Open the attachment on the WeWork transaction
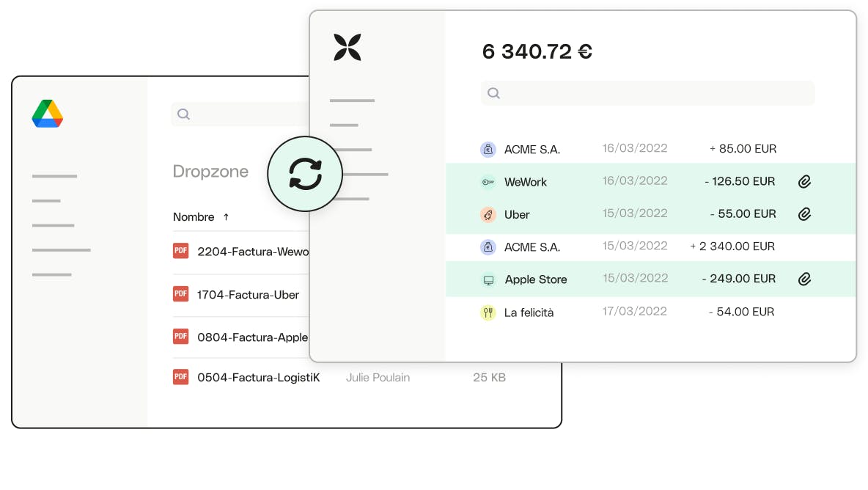This screenshot has height=490, width=868. coord(804,180)
